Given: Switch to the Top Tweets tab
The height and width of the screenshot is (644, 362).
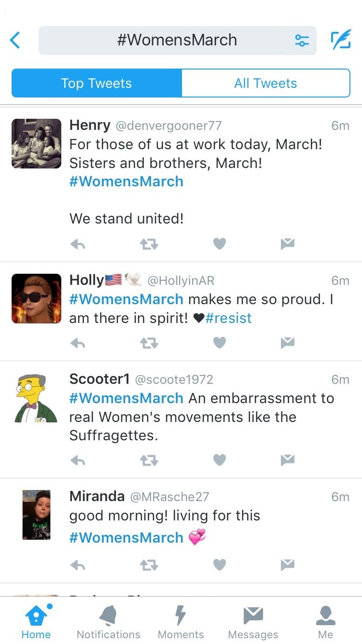Looking at the screenshot, I should (97, 83).
